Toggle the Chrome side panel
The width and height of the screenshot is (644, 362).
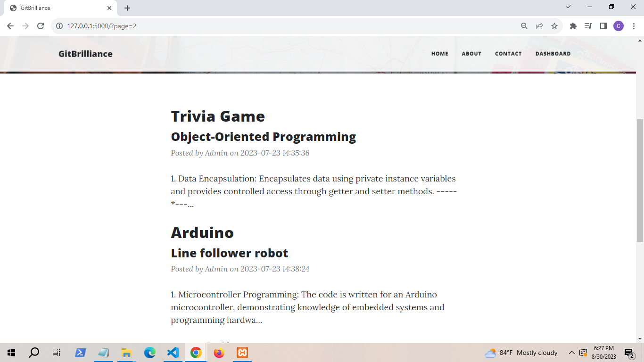603,26
